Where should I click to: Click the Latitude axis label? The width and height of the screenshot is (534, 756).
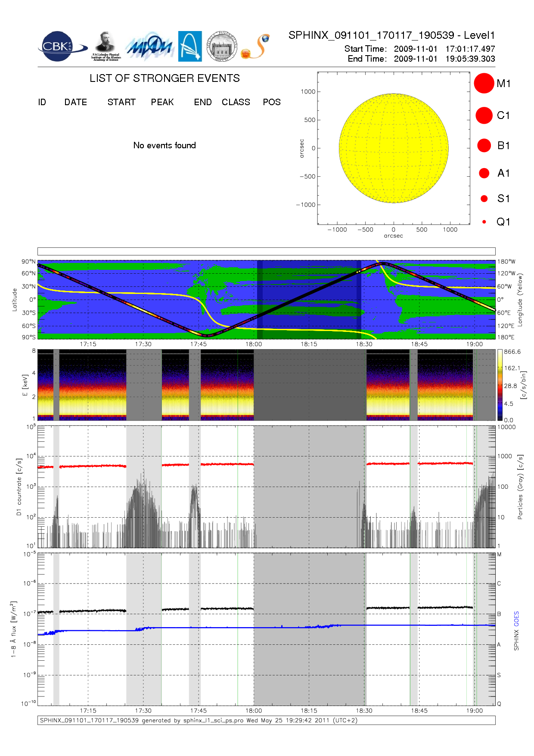coord(14,300)
